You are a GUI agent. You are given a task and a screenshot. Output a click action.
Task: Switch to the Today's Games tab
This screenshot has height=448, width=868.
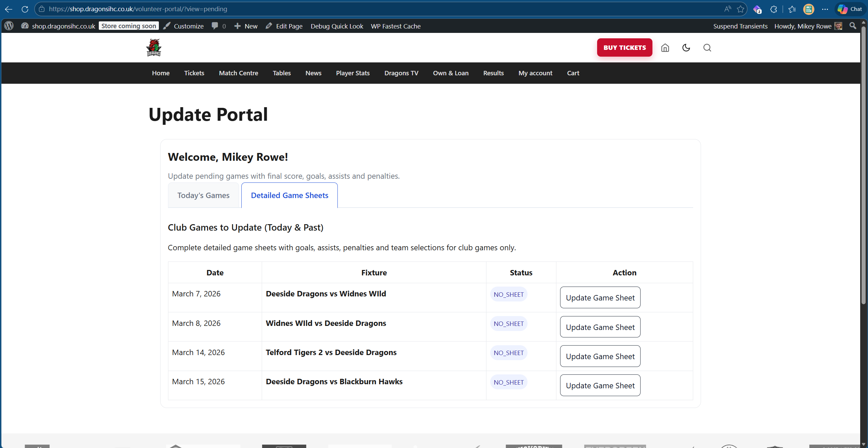(203, 195)
